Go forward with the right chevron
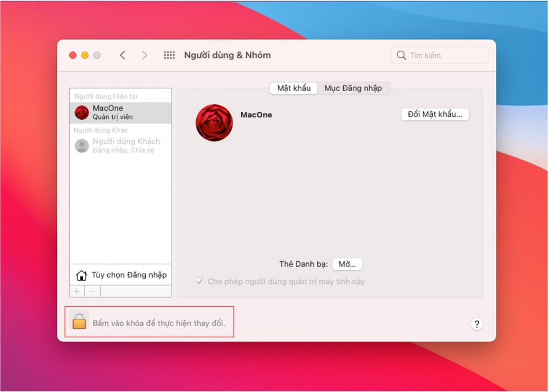The image size is (549, 392). 144,55
